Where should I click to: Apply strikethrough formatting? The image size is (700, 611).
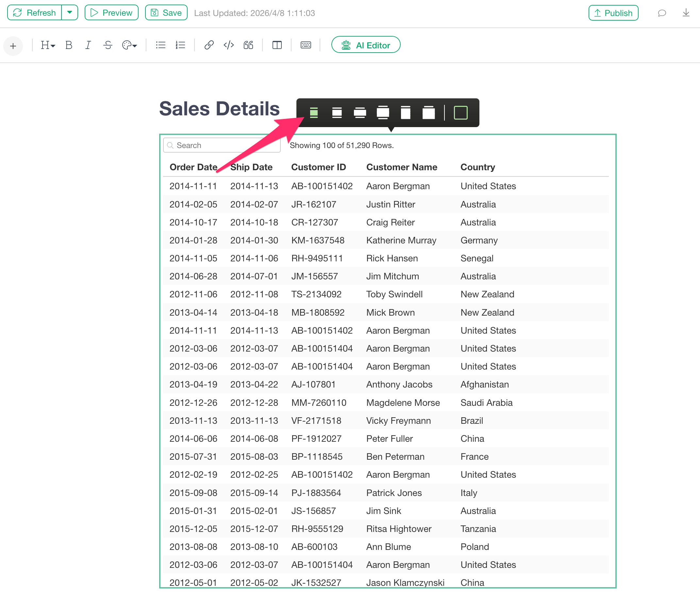point(108,45)
